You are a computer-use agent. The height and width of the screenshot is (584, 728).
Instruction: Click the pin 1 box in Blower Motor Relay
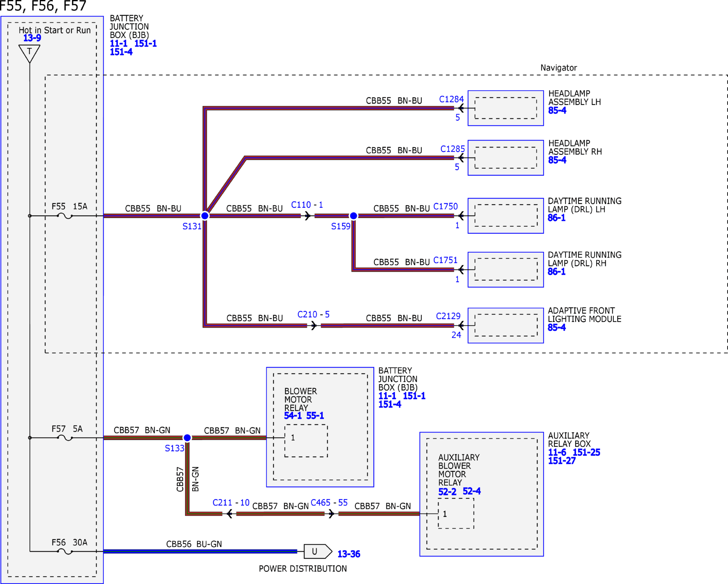point(306,441)
